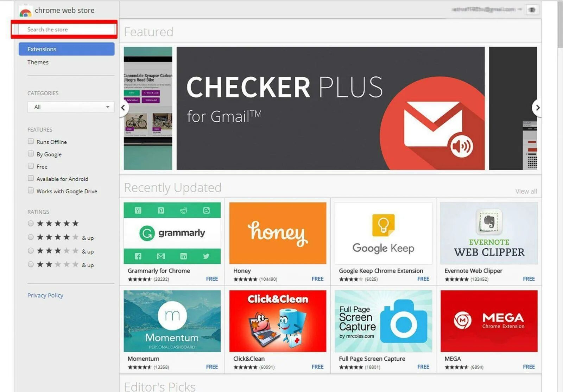Go to next featured slide arrow
This screenshot has width=563, height=392.
coord(537,108)
